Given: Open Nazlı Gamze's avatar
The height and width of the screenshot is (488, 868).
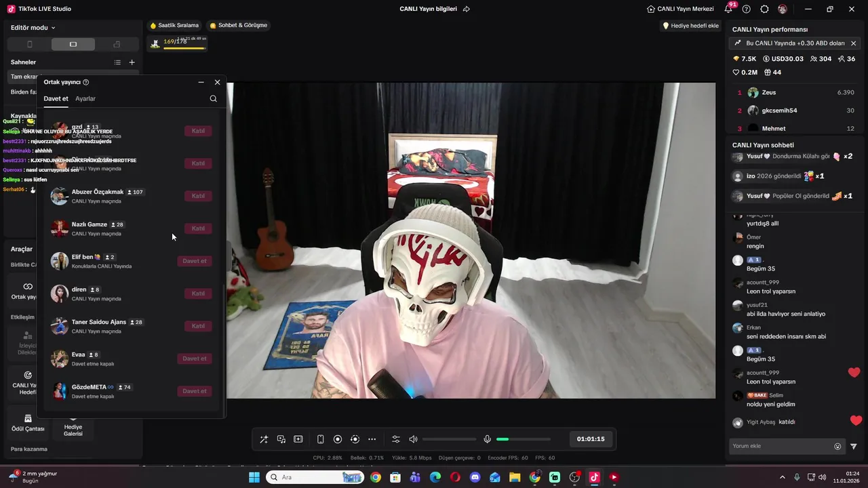Looking at the screenshot, I should 60,228.
